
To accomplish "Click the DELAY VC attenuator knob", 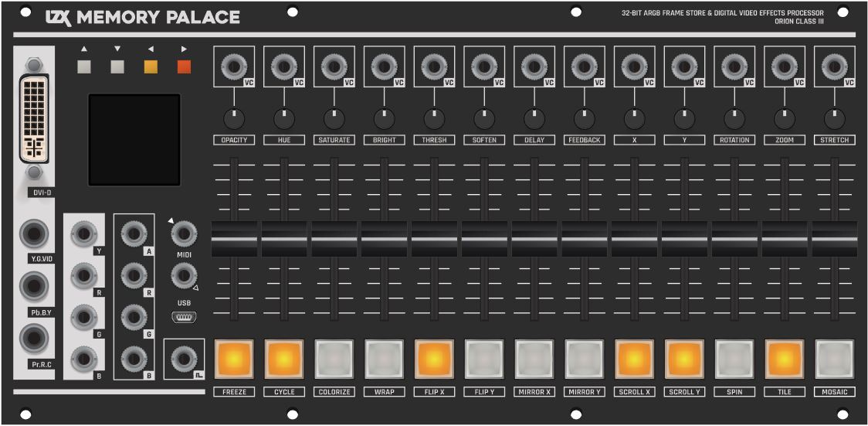I will click(x=534, y=118).
